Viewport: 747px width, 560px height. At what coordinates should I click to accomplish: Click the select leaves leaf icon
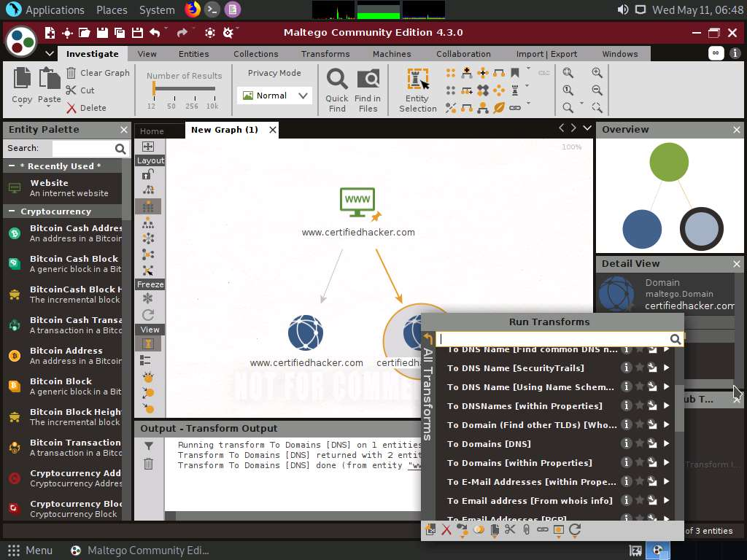pos(499,108)
